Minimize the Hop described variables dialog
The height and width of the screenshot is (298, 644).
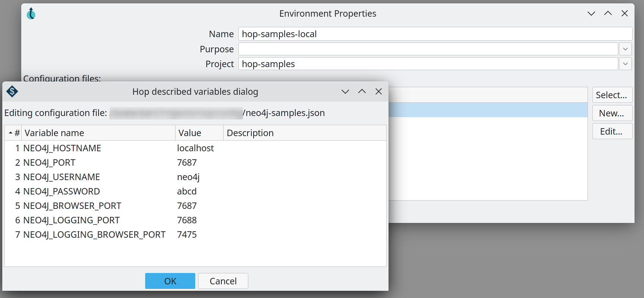pos(345,91)
